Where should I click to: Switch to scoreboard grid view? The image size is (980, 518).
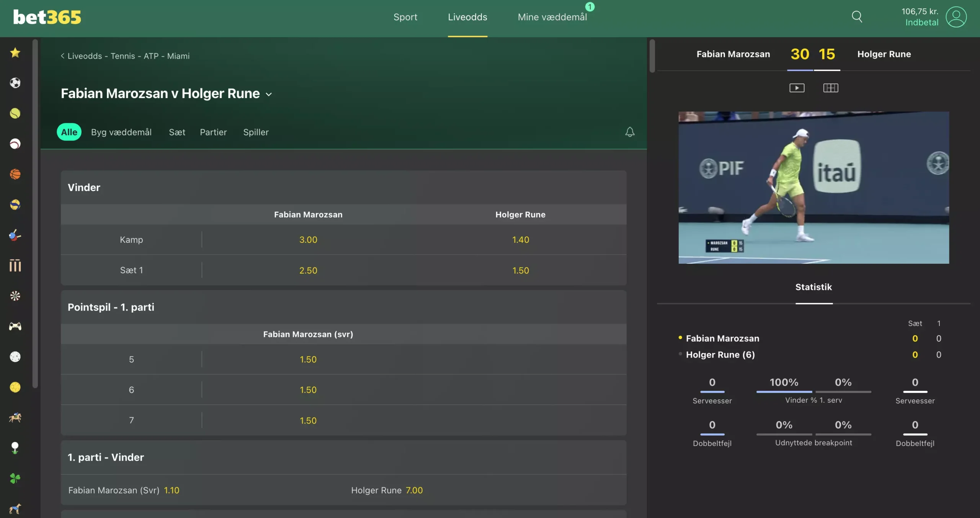tap(831, 88)
